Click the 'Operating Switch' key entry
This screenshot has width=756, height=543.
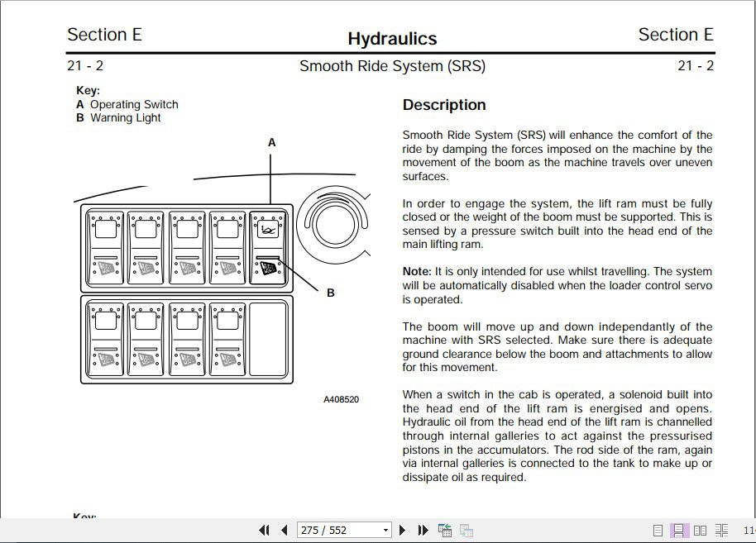pos(134,105)
